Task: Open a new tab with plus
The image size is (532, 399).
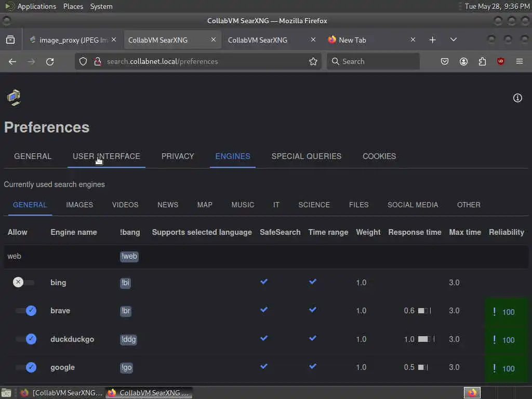Action: click(x=432, y=40)
